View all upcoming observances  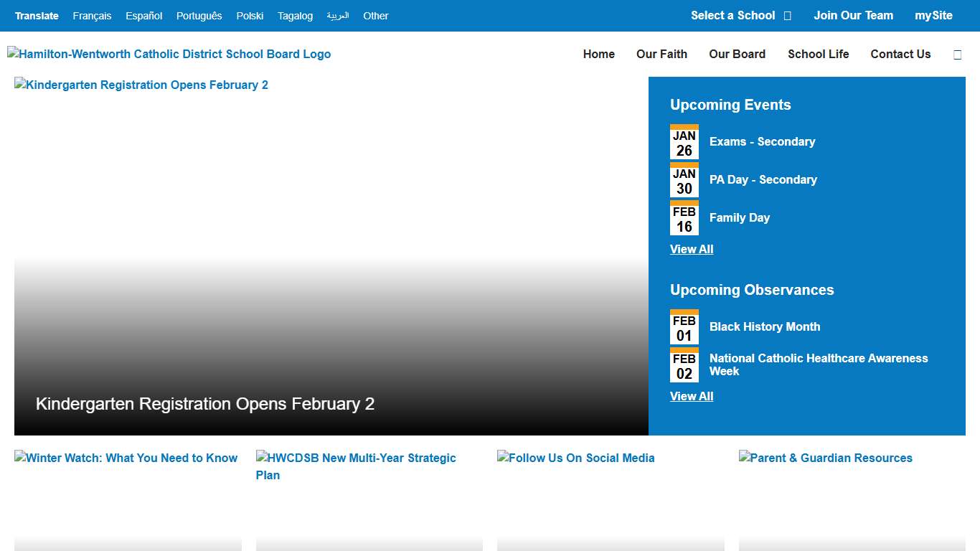click(692, 396)
